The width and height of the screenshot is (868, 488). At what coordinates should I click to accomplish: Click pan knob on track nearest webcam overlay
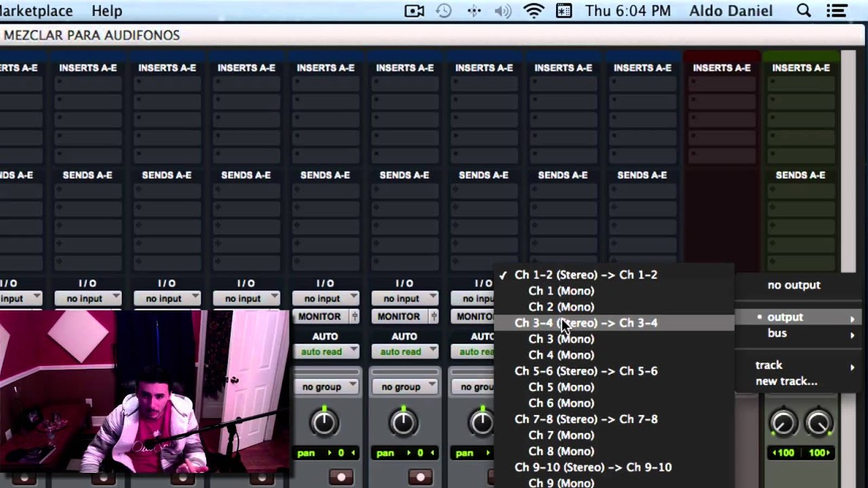coord(324,423)
